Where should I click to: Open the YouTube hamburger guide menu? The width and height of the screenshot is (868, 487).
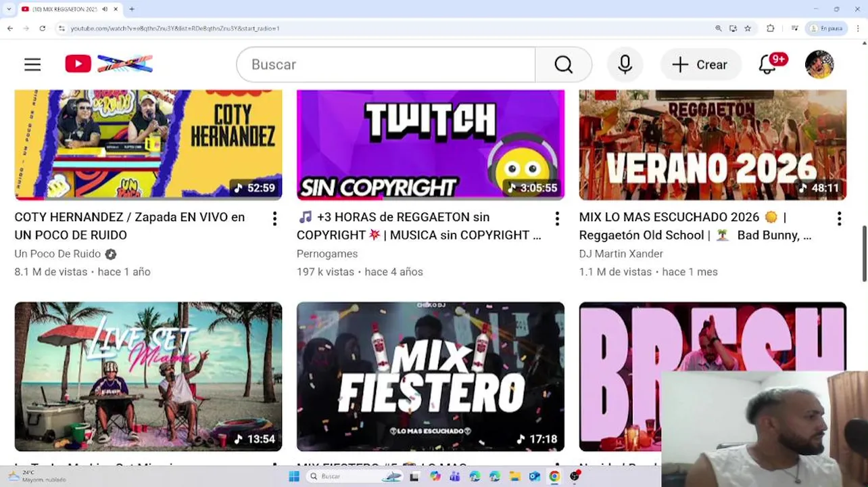(x=32, y=64)
